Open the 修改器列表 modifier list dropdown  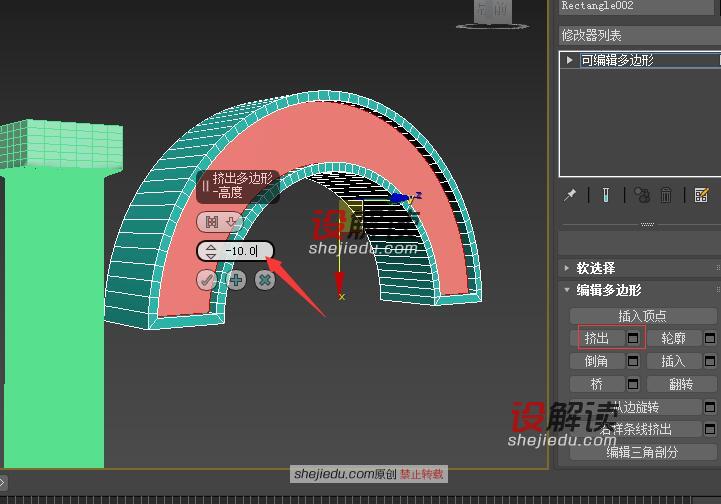click(x=638, y=35)
